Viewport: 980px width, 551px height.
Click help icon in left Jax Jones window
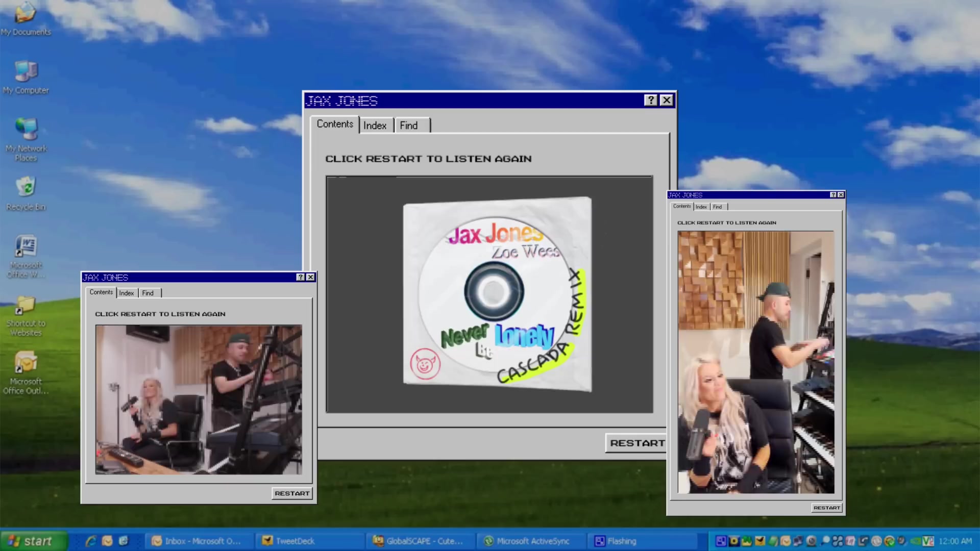tap(300, 277)
